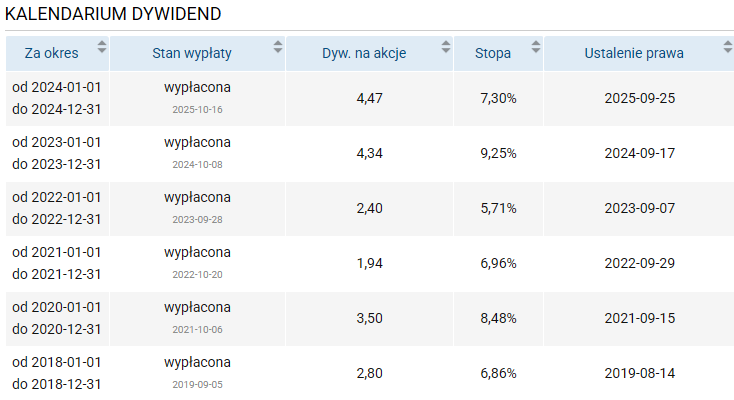The height and width of the screenshot is (400, 734).
Task: Click the record date 2019-08-14
Action: [640, 373]
